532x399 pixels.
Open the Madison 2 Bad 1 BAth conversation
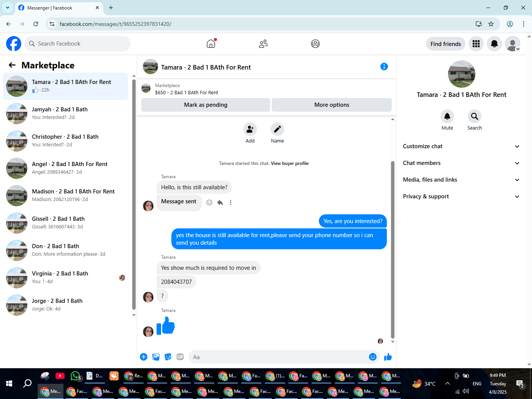[65, 196]
